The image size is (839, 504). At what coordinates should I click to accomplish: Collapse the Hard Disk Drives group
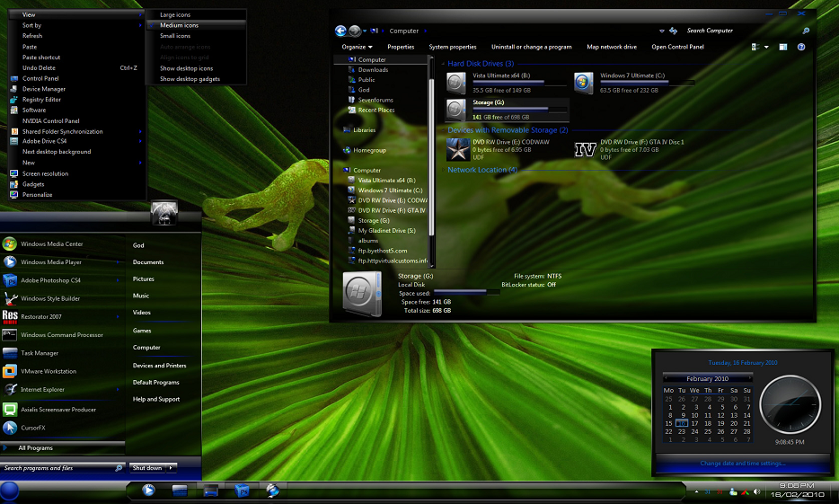444,64
